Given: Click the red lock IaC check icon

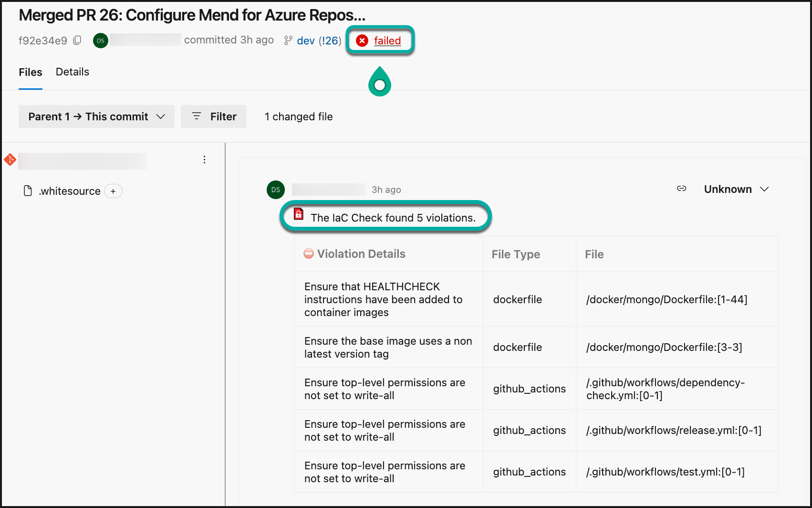Looking at the screenshot, I should [x=299, y=214].
